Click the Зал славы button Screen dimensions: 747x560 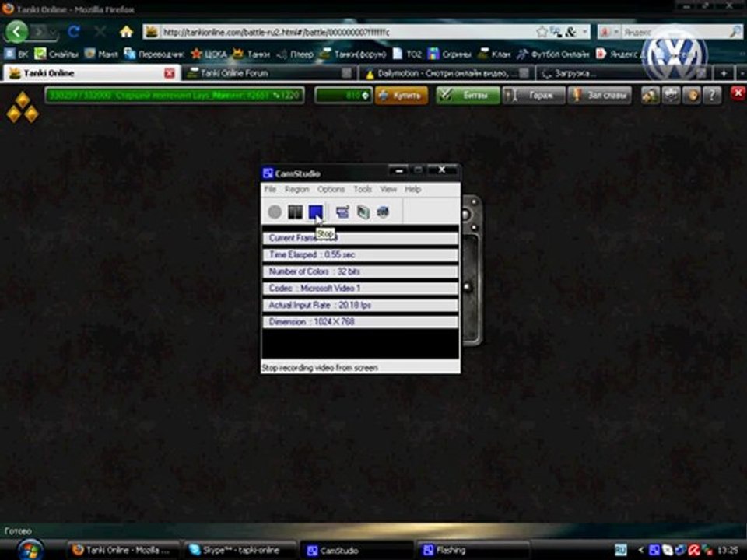pos(600,95)
